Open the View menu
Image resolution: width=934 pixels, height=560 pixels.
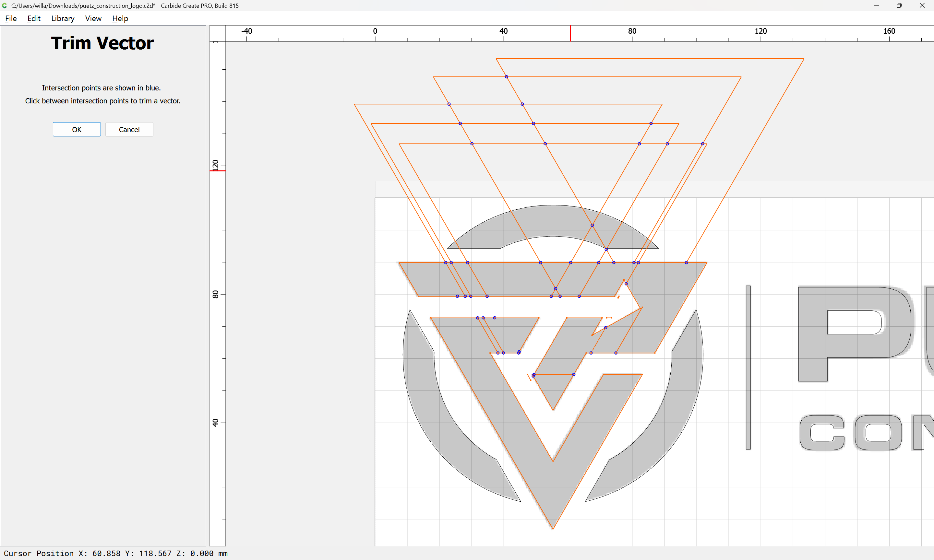click(x=93, y=18)
